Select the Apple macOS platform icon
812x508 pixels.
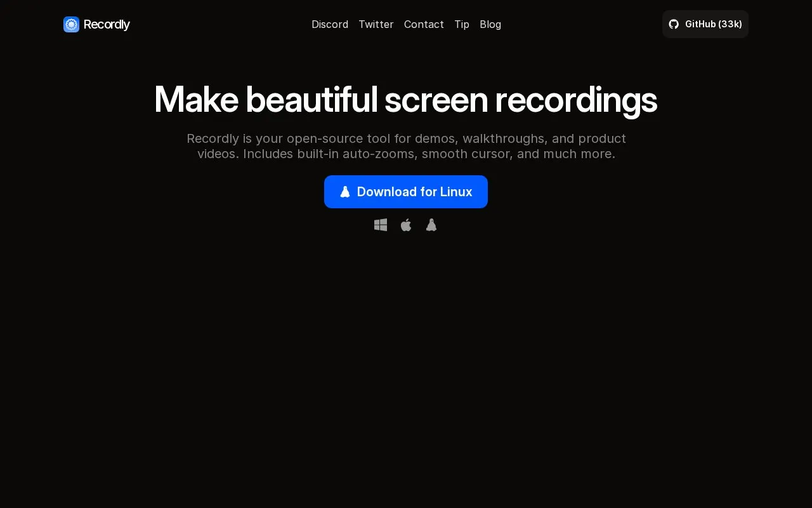click(406, 225)
